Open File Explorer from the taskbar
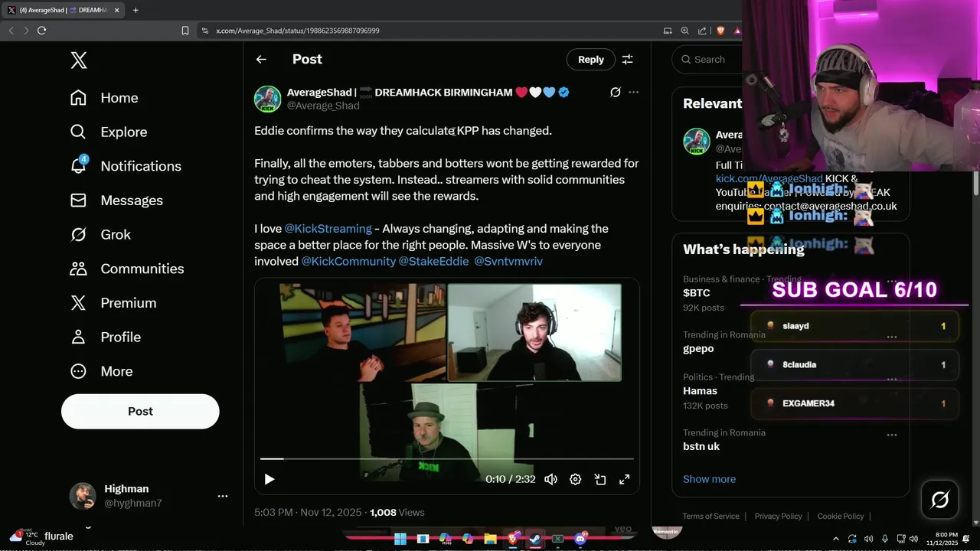The image size is (980, 551). coord(490,539)
